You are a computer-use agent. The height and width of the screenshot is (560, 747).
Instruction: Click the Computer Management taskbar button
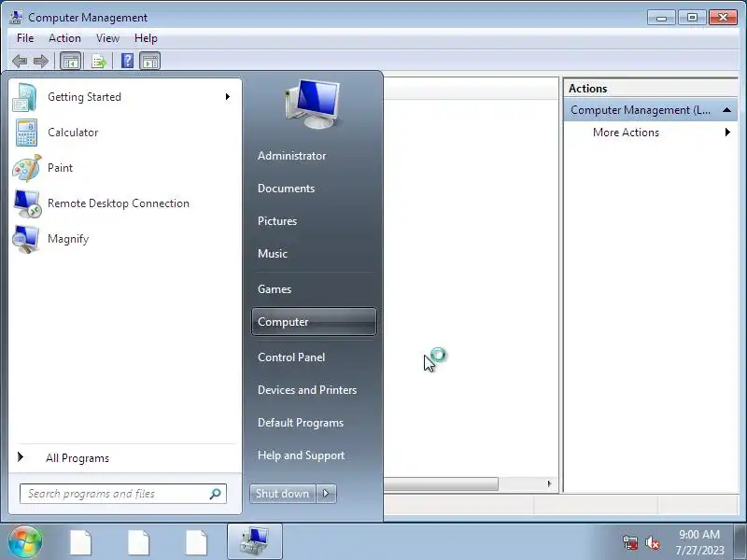255,541
